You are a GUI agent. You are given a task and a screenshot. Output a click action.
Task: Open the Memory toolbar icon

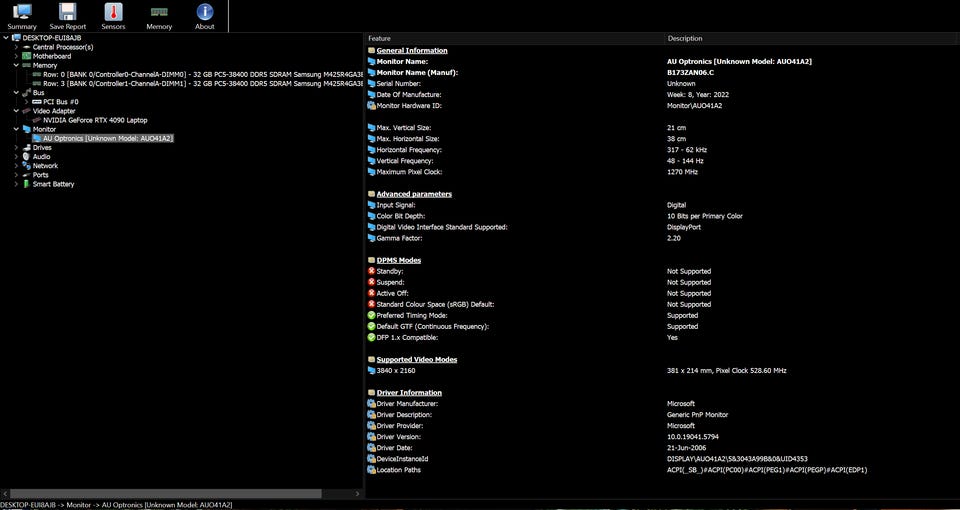tap(159, 12)
